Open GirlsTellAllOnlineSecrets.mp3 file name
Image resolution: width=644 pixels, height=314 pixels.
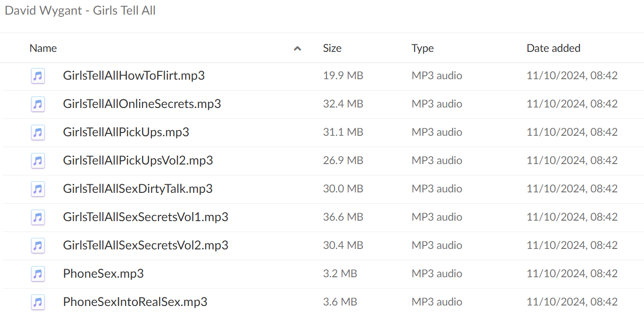142,104
